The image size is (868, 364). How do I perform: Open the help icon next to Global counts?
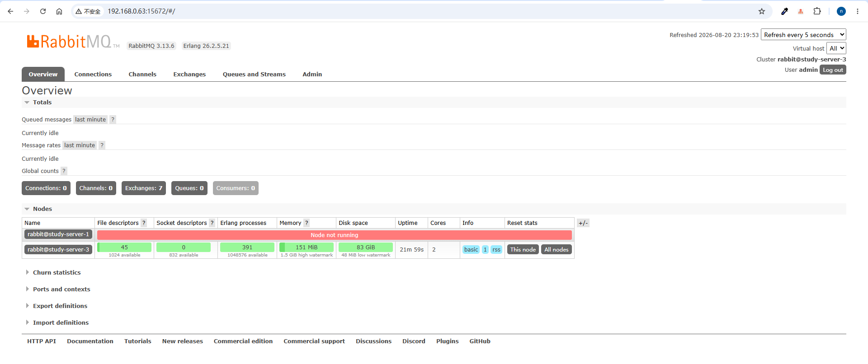(x=64, y=171)
